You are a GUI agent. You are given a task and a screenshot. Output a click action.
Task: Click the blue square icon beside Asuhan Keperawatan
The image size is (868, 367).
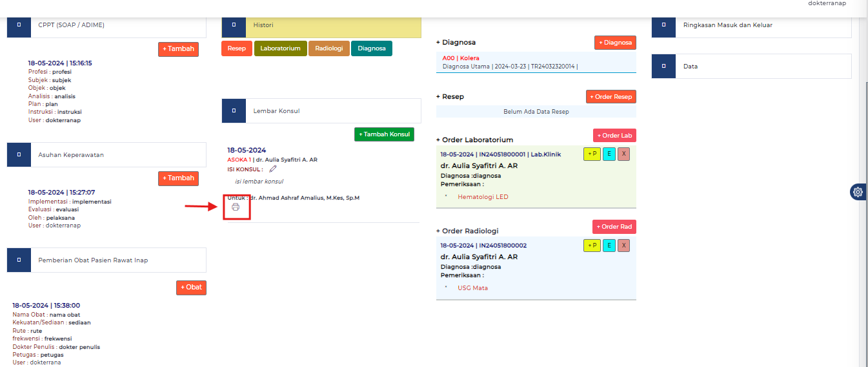coord(19,155)
